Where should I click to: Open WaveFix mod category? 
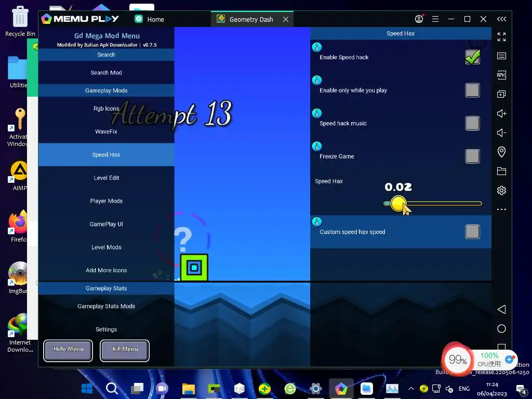click(106, 131)
